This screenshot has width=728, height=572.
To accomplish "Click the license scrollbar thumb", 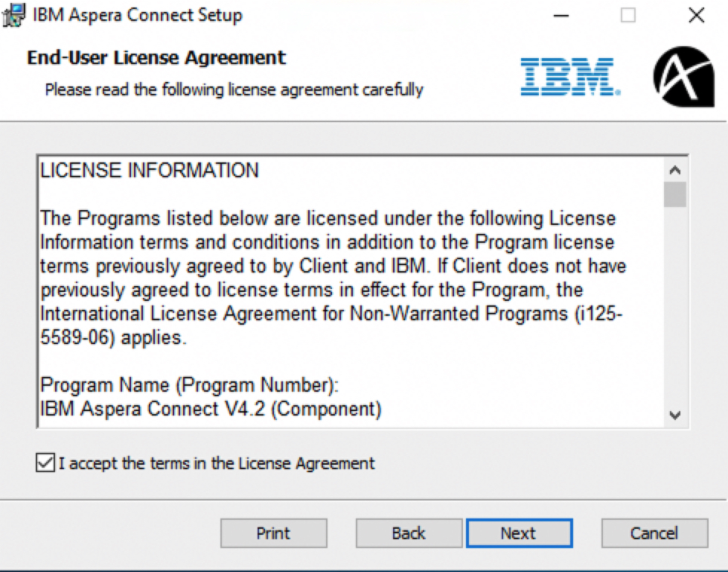I will 675,194.
